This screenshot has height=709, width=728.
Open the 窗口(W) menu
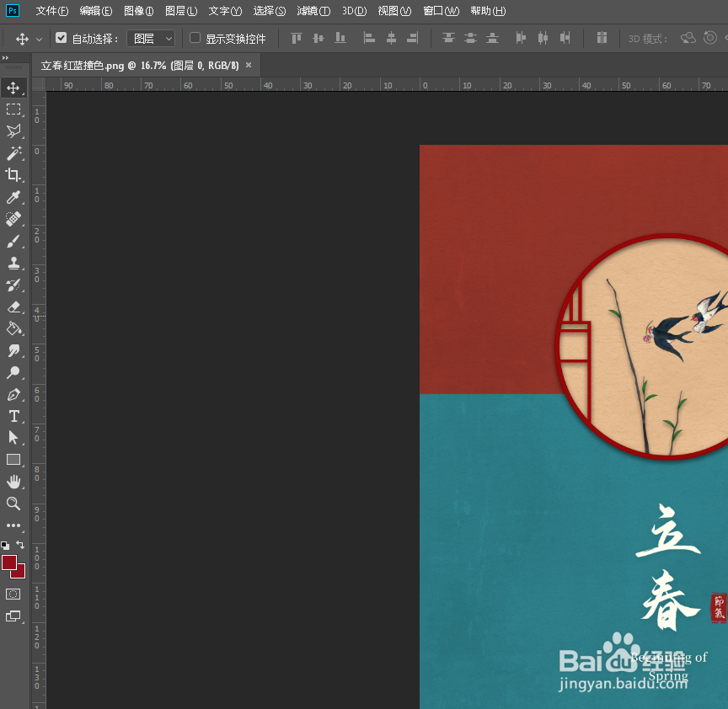tap(441, 11)
